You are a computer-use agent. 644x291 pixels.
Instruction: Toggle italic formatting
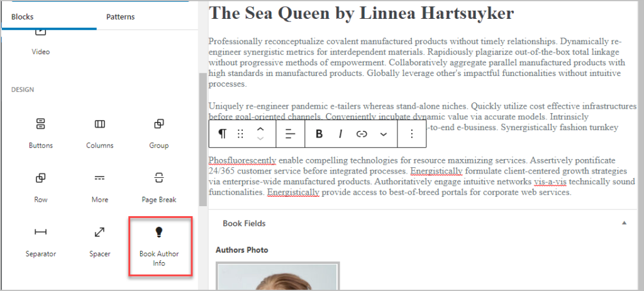(340, 134)
